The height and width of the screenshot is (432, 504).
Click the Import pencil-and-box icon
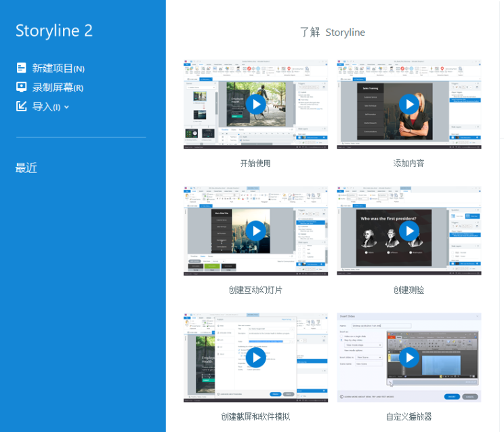pyautogui.click(x=22, y=106)
